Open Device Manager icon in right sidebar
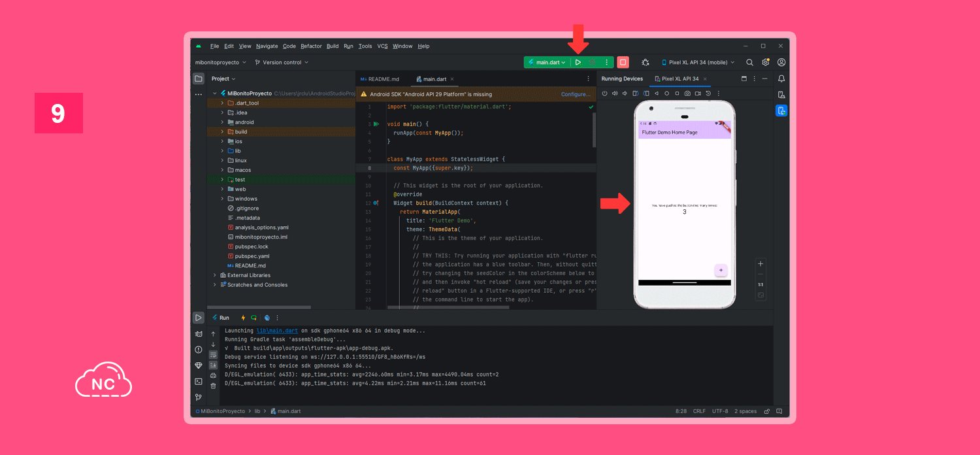This screenshot has height=455, width=980. point(781,95)
